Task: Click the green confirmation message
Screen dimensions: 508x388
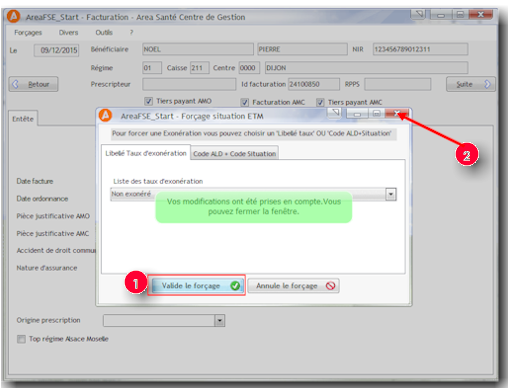Action: click(x=254, y=207)
